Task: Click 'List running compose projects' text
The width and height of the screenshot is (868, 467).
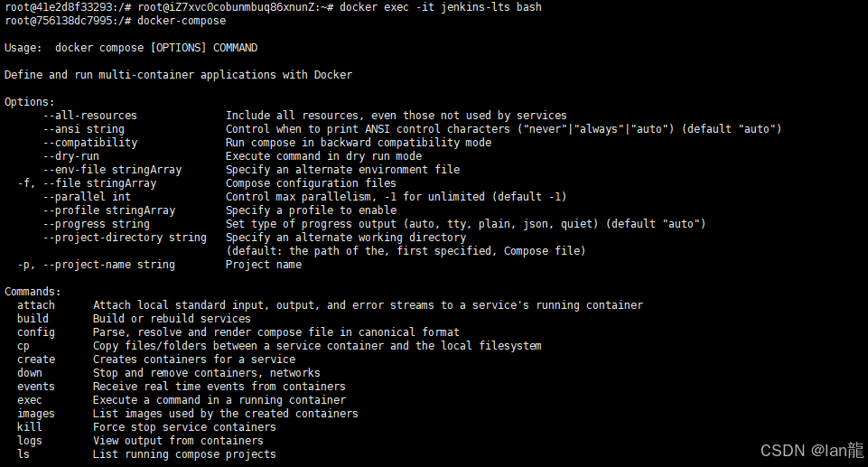Action: point(184,454)
